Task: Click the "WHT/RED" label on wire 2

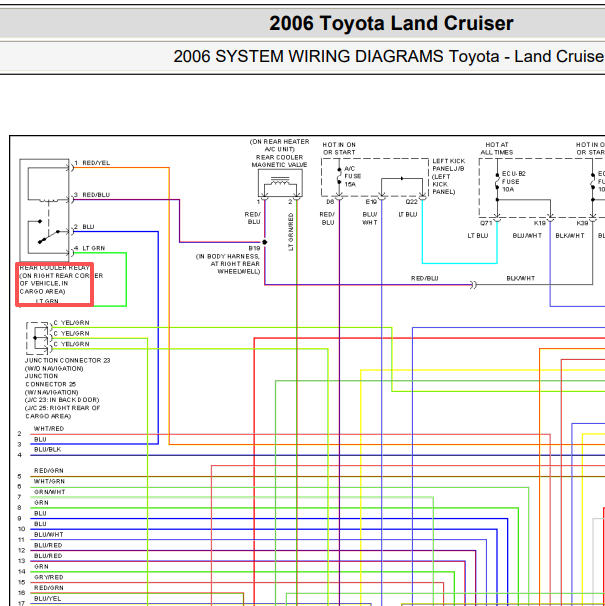Action: pos(49,429)
